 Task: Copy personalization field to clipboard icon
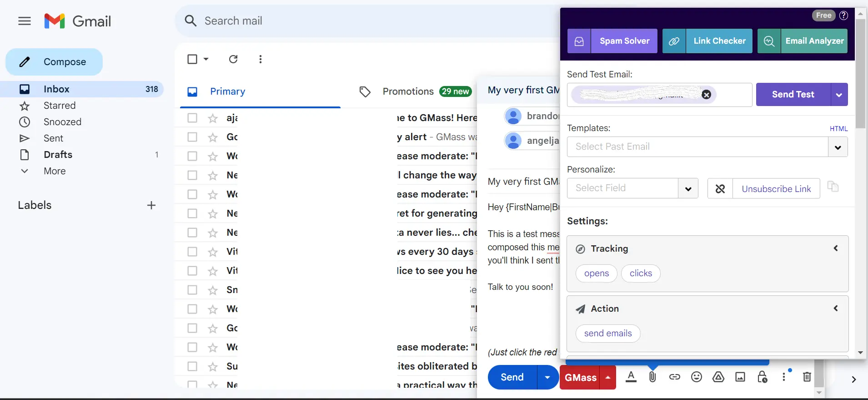pyautogui.click(x=833, y=187)
